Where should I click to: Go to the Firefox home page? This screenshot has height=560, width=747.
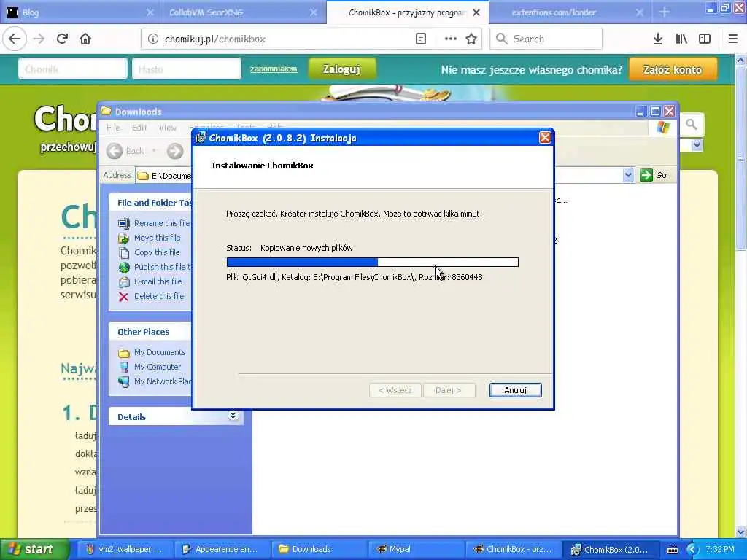coord(85,39)
